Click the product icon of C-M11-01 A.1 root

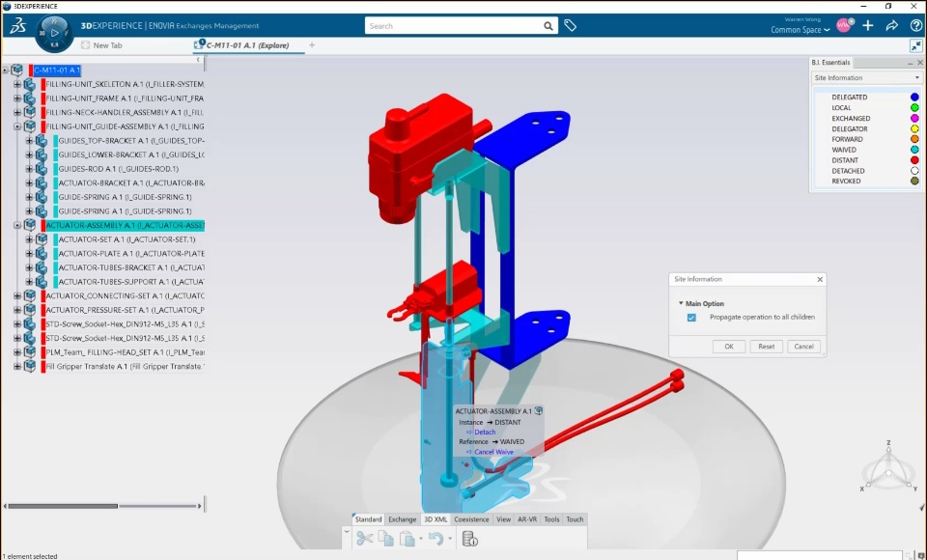[x=17, y=70]
